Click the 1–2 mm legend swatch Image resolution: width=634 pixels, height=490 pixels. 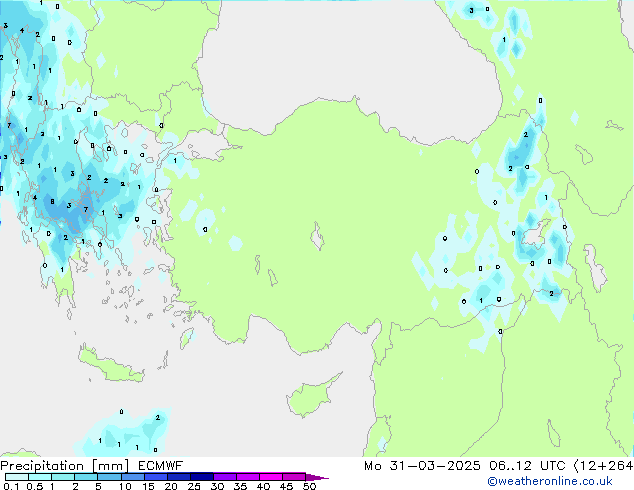63,477
